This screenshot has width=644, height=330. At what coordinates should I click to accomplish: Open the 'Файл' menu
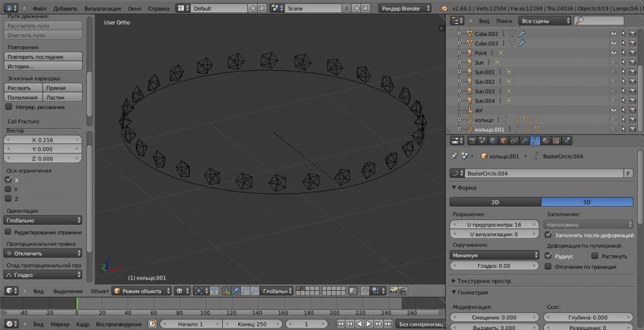pyautogui.click(x=39, y=9)
